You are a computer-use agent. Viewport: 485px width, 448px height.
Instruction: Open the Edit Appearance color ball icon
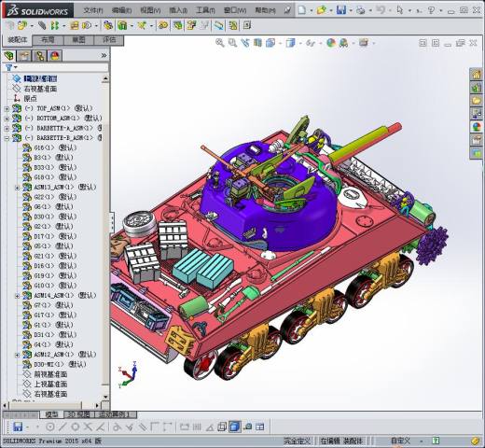(331, 43)
